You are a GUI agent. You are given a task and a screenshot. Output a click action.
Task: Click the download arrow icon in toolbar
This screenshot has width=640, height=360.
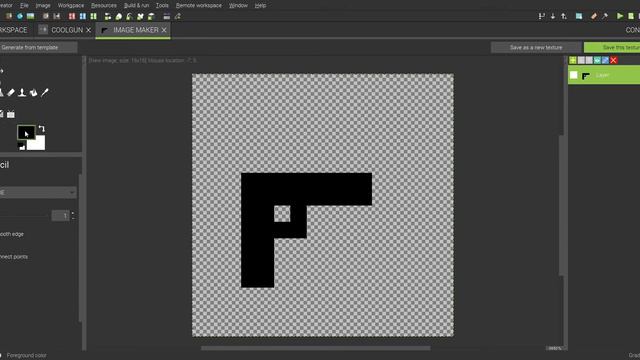553,16
